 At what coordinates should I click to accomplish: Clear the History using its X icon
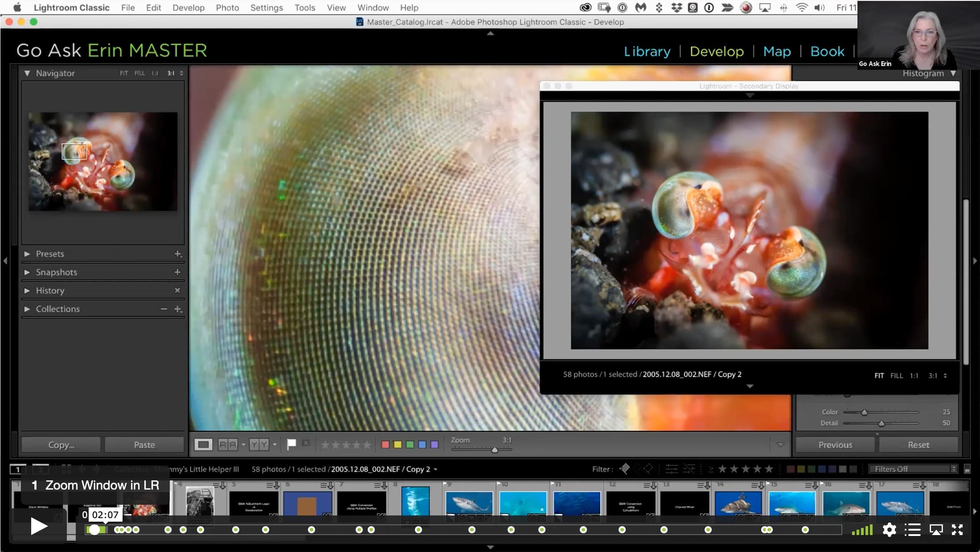[x=177, y=290]
